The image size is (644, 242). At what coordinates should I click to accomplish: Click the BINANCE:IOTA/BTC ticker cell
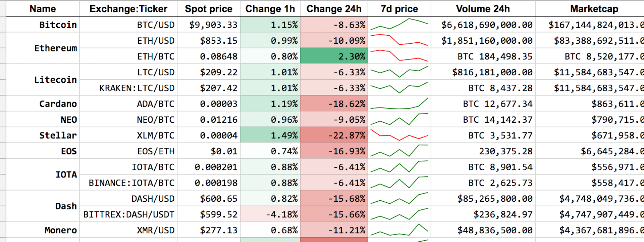click(131, 183)
